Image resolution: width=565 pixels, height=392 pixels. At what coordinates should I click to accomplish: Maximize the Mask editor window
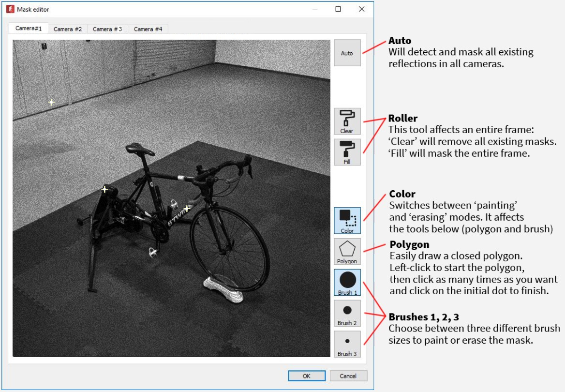pyautogui.click(x=338, y=9)
